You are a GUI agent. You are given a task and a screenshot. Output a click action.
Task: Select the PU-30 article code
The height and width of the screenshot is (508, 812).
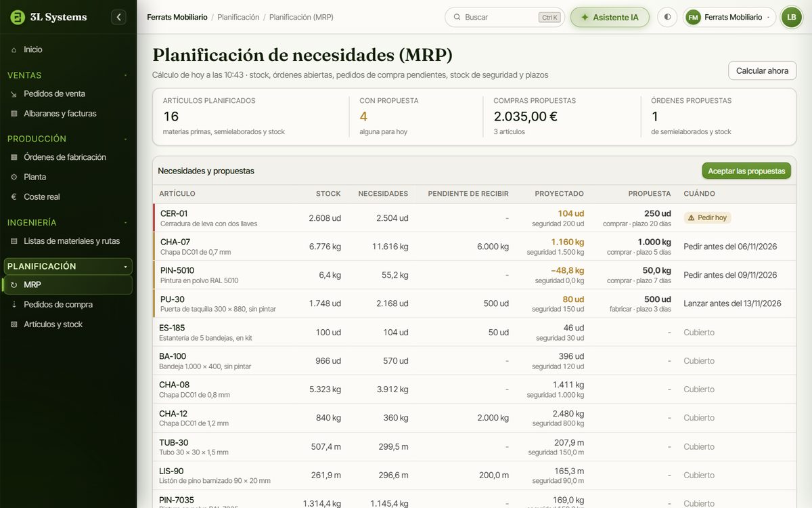coord(173,299)
